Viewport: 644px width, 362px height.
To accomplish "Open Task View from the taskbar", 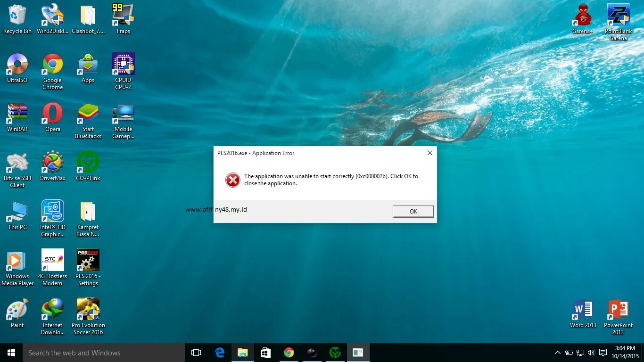I will click(196, 353).
